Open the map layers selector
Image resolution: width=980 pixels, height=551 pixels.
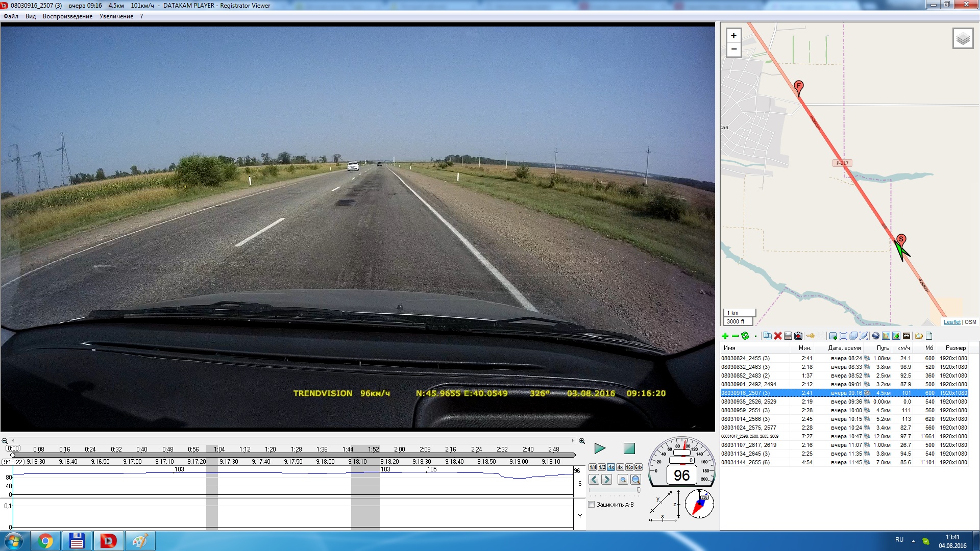click(963, 39)
